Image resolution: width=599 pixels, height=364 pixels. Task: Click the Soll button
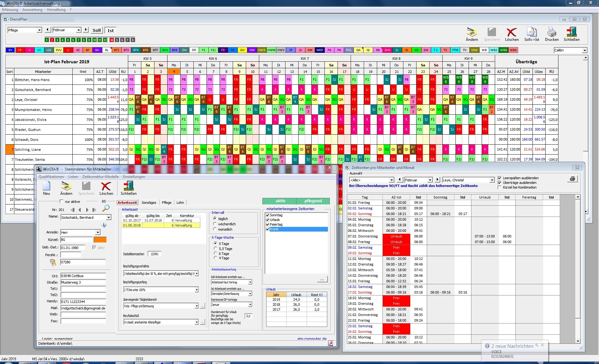(97, 30)
